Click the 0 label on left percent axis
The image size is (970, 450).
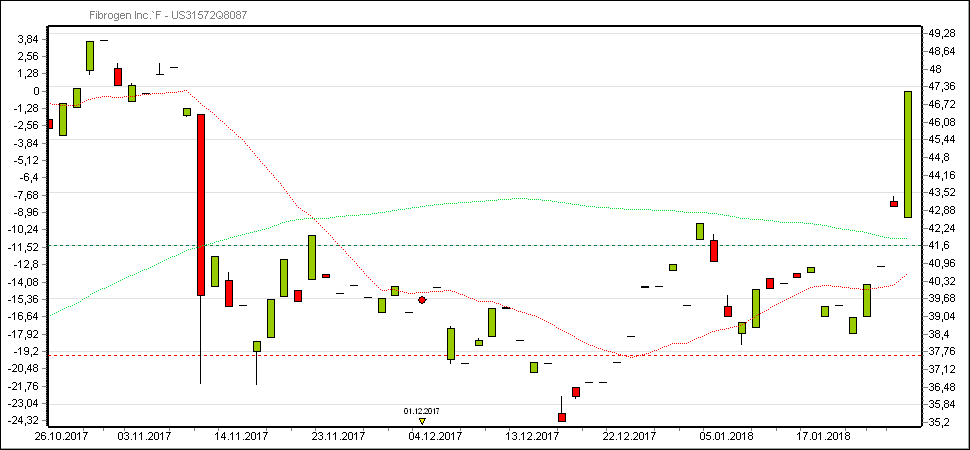[35, 91]
